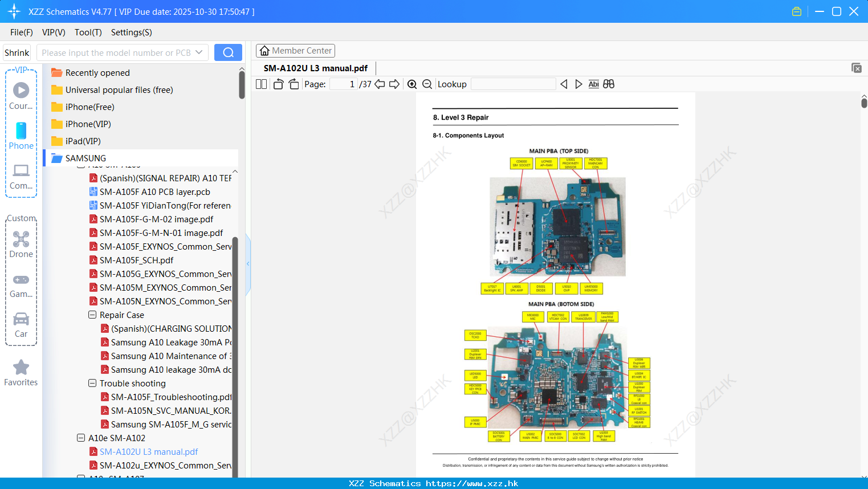Screen dimensions: 868x489
Task: Click the home icon in Member Center
Action: 264,51
